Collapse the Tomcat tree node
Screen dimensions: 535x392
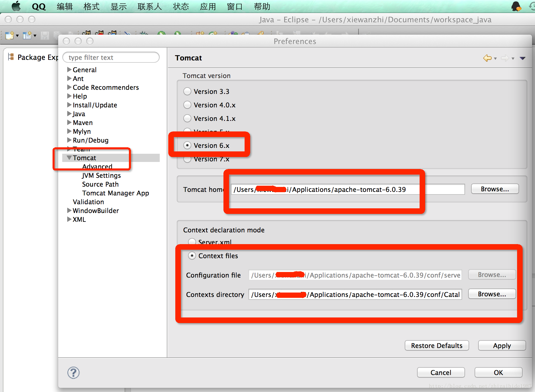pyautogui.click(x=69, y=158)
